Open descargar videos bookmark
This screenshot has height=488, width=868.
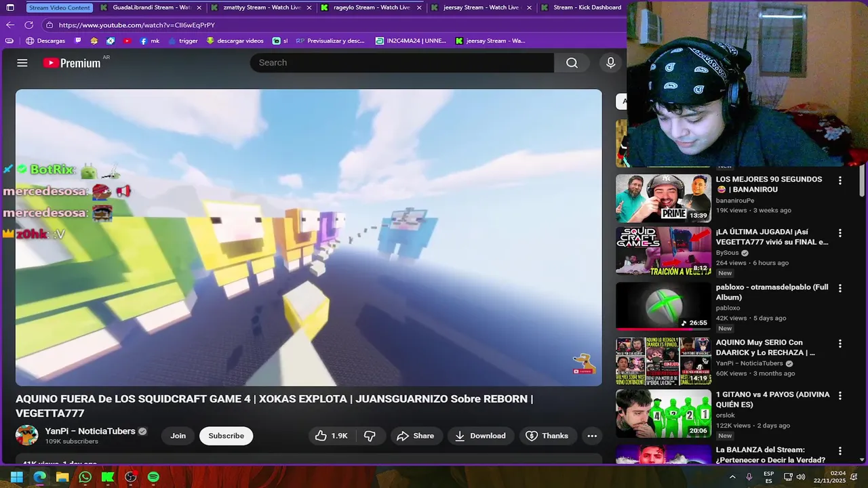[235, 41]
